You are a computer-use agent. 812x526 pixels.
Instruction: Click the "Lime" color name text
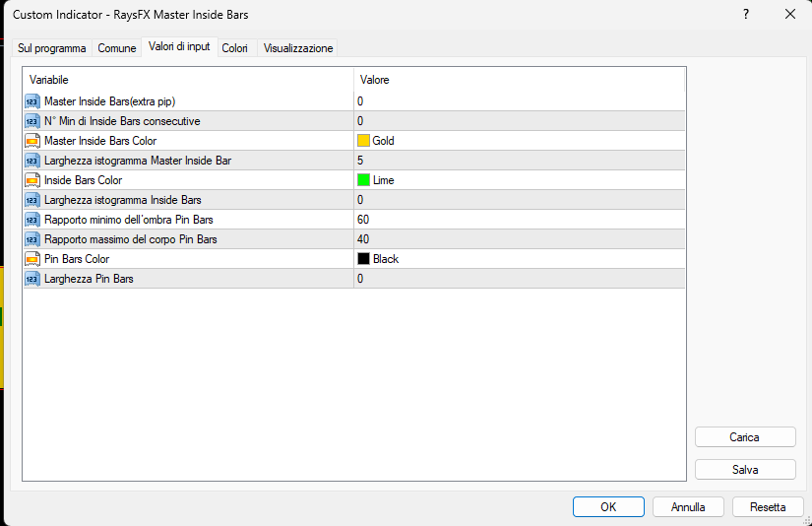pyautogui.click(x=384, y=180)
